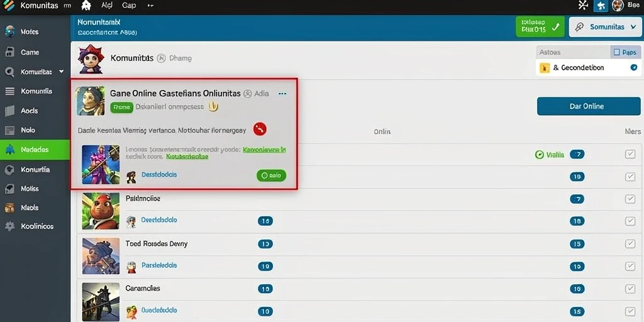Click the Komunitas logo icon in top bar
Image resolution: width=644 pixels, height=322 pixels.
[x=9, y=5]
